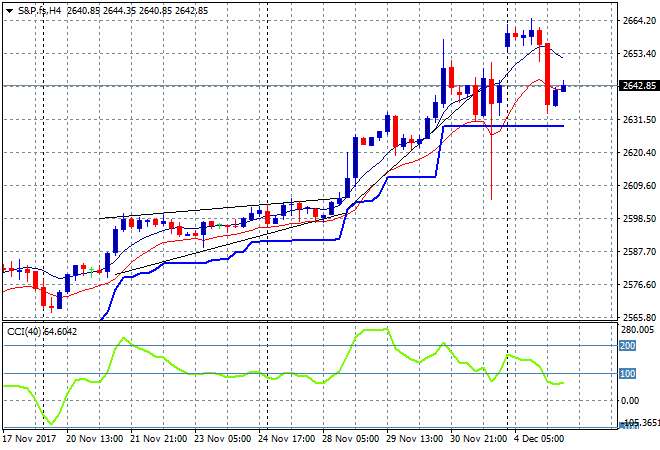The width and height of the screenshot is (660, 450).
Task: Click the CCI(40) 64.6042 indicator label
Action: (x=42, y=332)
